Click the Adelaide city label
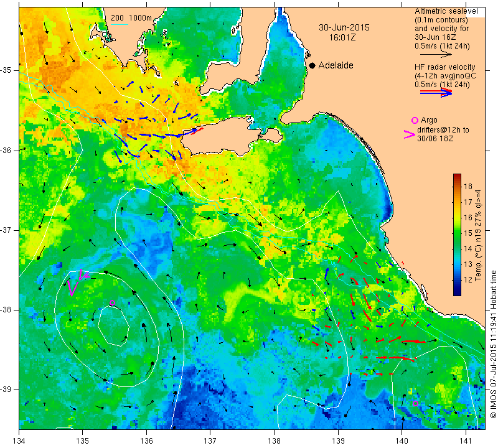Image resolution: width=498 pixels, height=448 pixels. [x=336, y=65]
